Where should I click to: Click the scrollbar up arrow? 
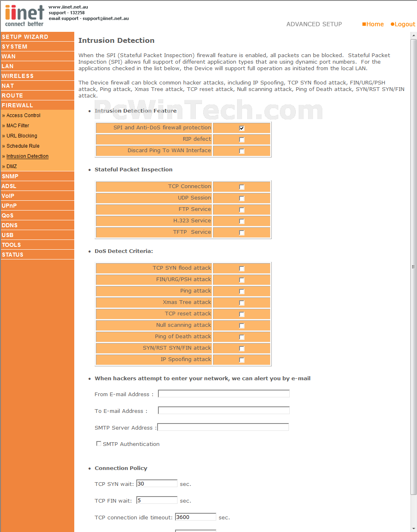pos(413,35)
